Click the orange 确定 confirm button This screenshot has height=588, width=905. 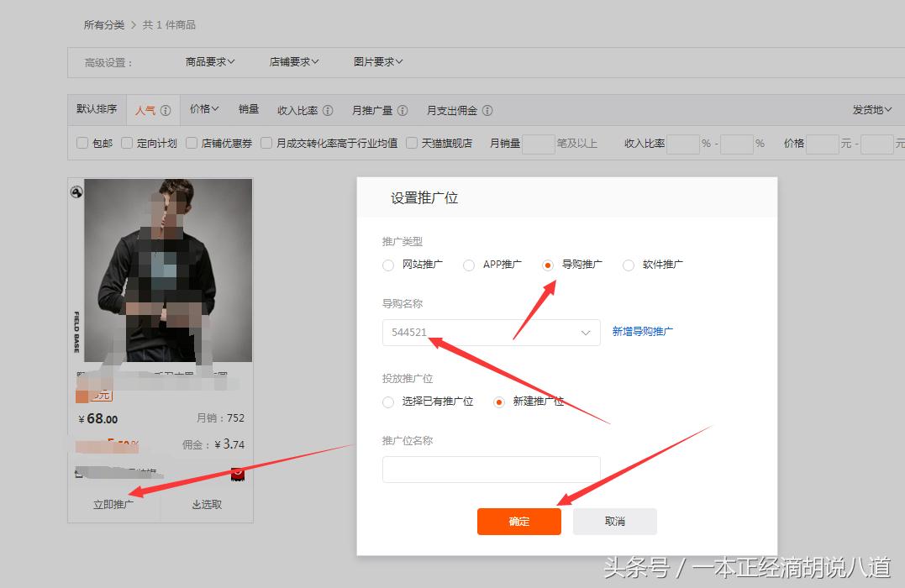click(518, 521)
